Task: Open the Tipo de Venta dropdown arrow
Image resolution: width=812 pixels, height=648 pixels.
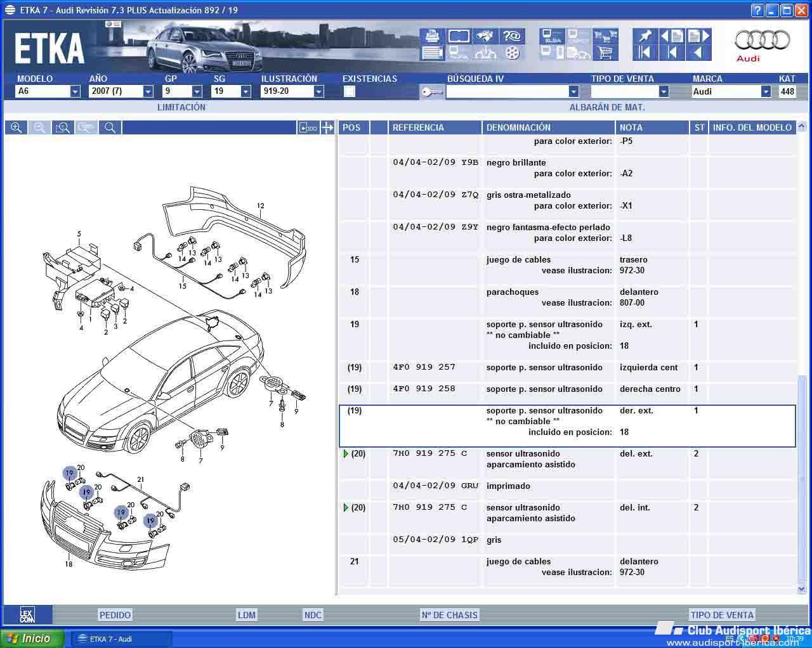Action: 664,91
